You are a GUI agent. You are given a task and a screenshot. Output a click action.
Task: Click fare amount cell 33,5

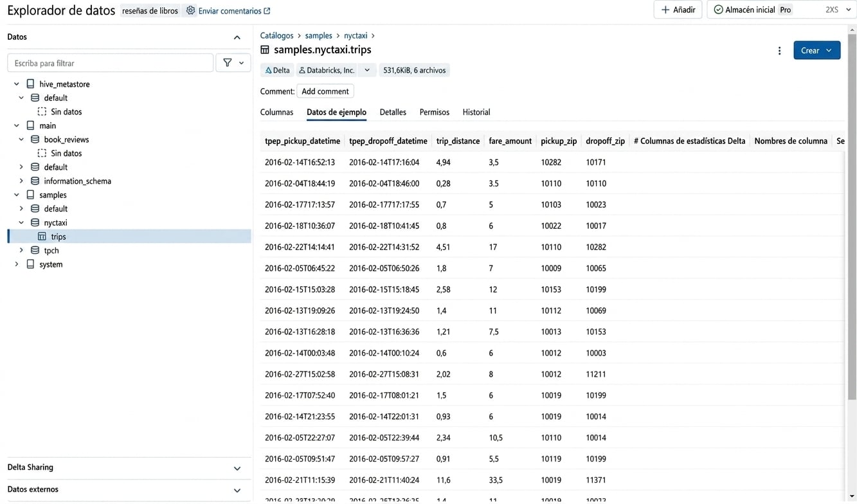pos(496,480)
